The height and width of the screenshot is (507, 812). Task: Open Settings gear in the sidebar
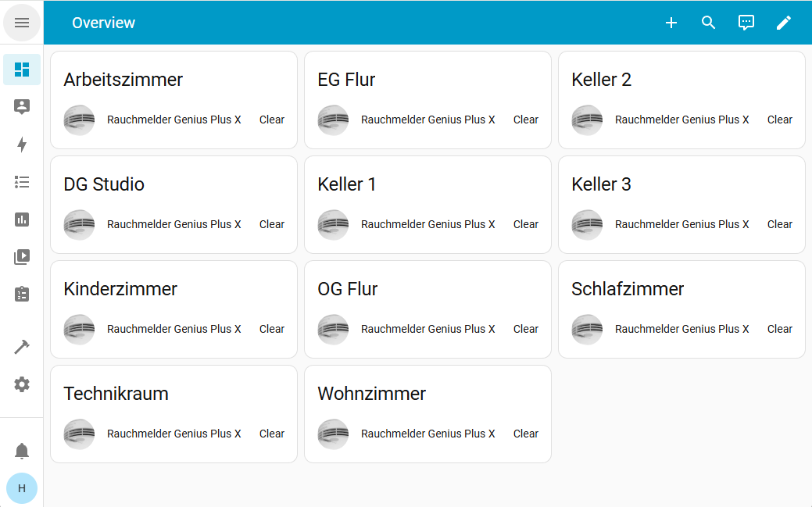coord(22,384)
